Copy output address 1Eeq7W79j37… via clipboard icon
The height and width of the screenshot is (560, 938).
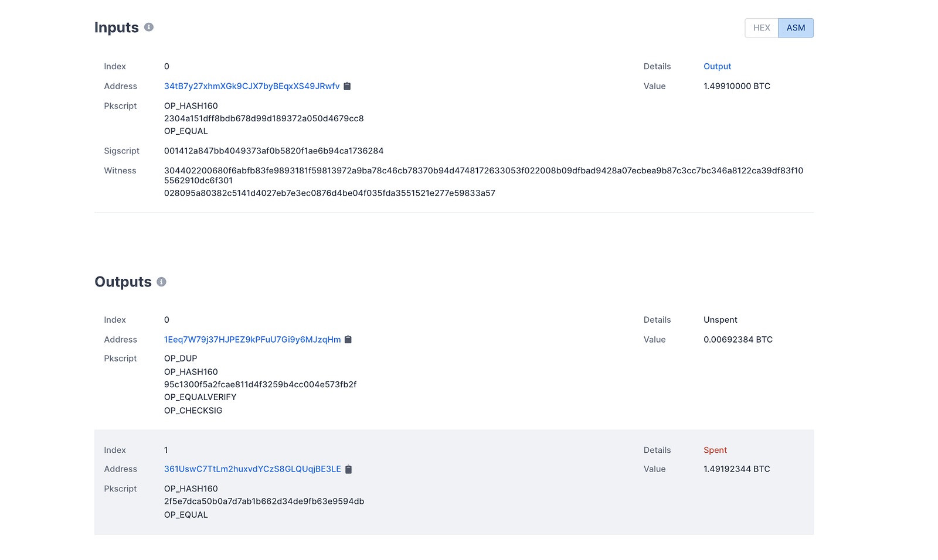[x=348, y=340]
